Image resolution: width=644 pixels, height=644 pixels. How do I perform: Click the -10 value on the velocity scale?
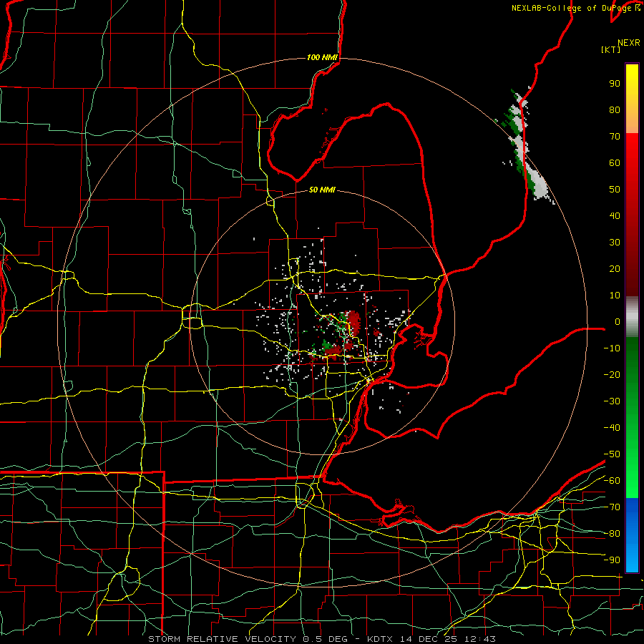612,348
